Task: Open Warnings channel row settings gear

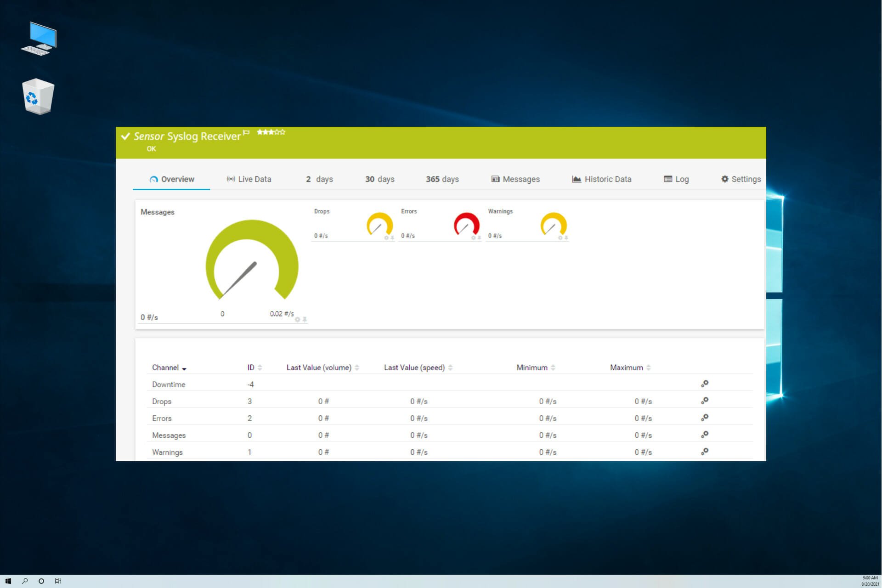Action: 705,452
